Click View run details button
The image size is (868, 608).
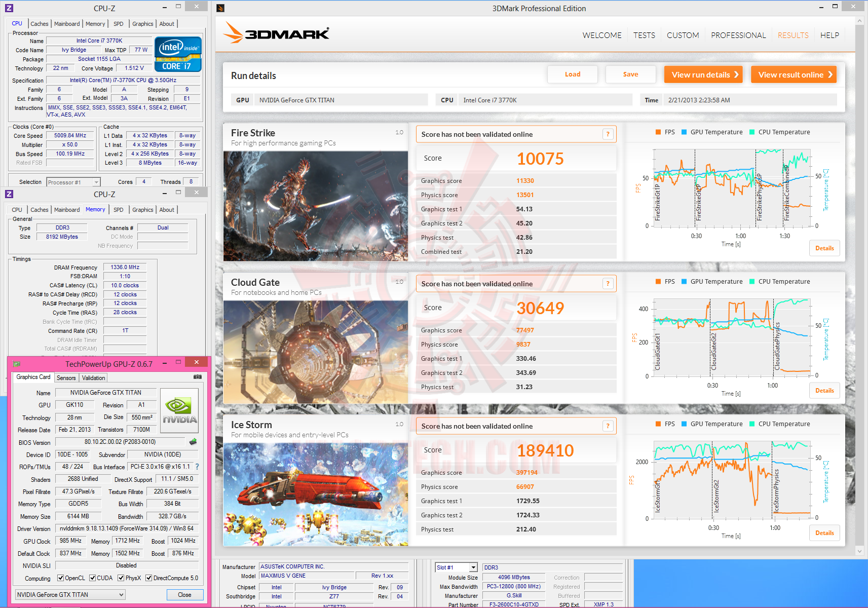coord(703,74)
